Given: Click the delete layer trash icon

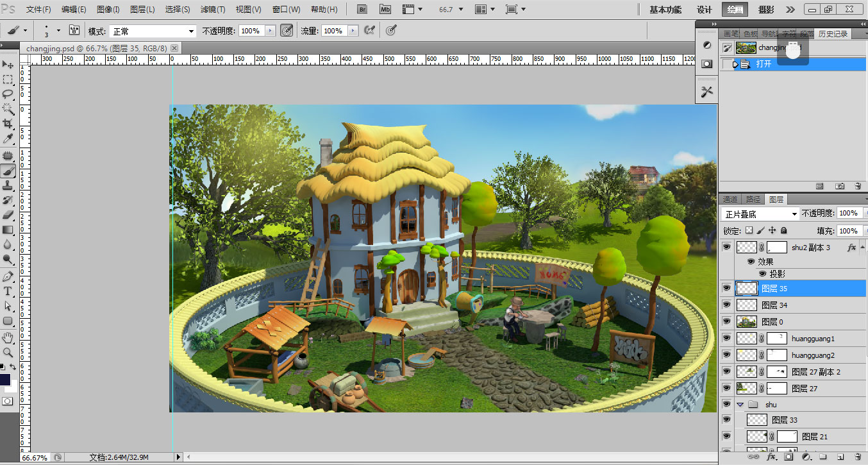Looking at the screenshot, I should pos(857,457).
